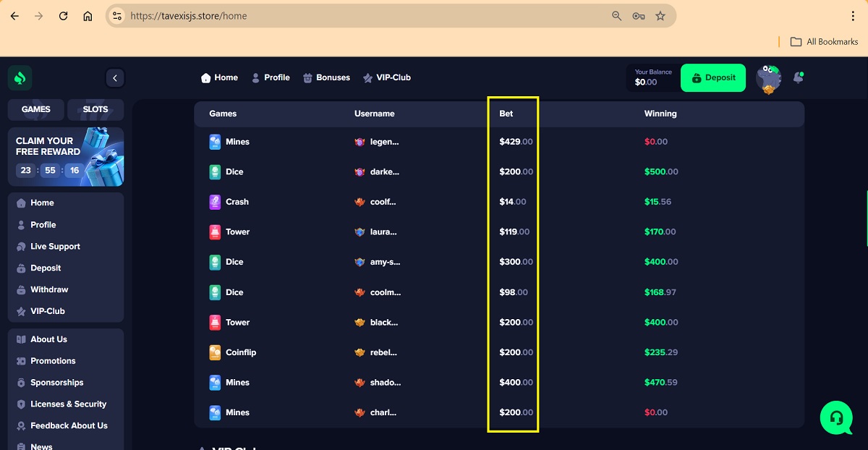This screenshot has height=450, width=868.
Task: Click the Coinflip game icon in table
Action: click(215, 352)
